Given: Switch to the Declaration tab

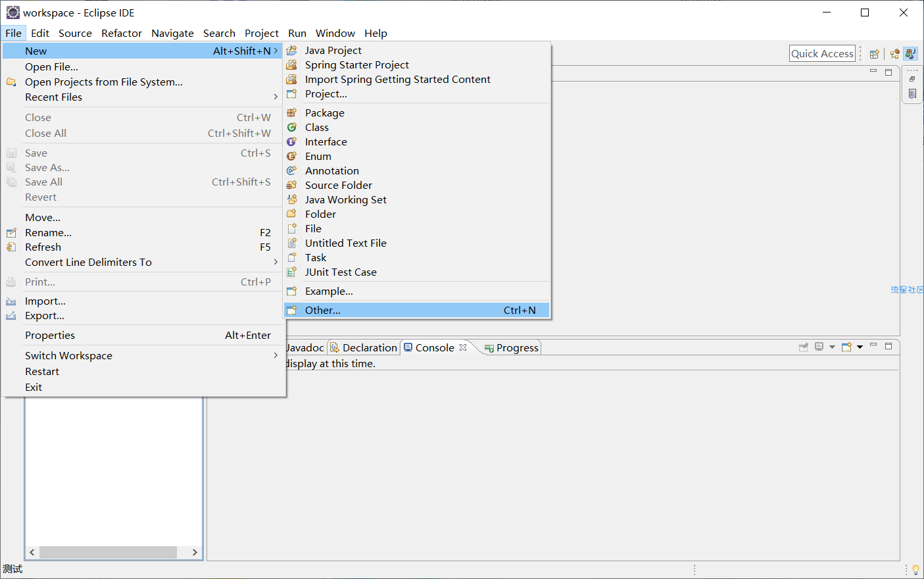Looking at the screenshot, I should tap(364, 347).
